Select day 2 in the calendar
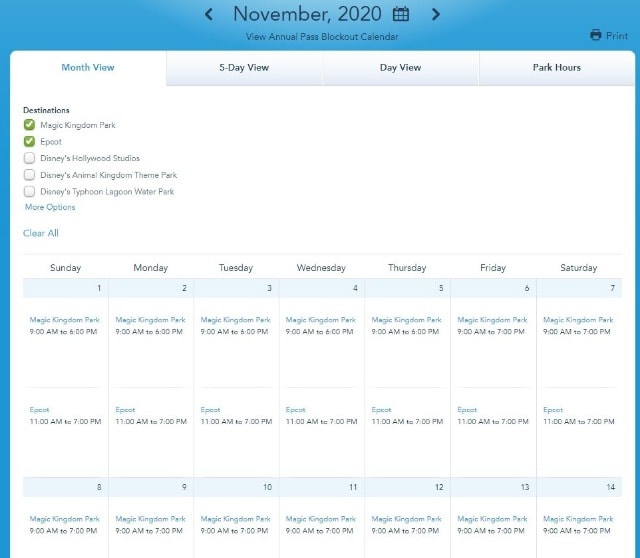640x558 pixels. click(x=151, y=288)
